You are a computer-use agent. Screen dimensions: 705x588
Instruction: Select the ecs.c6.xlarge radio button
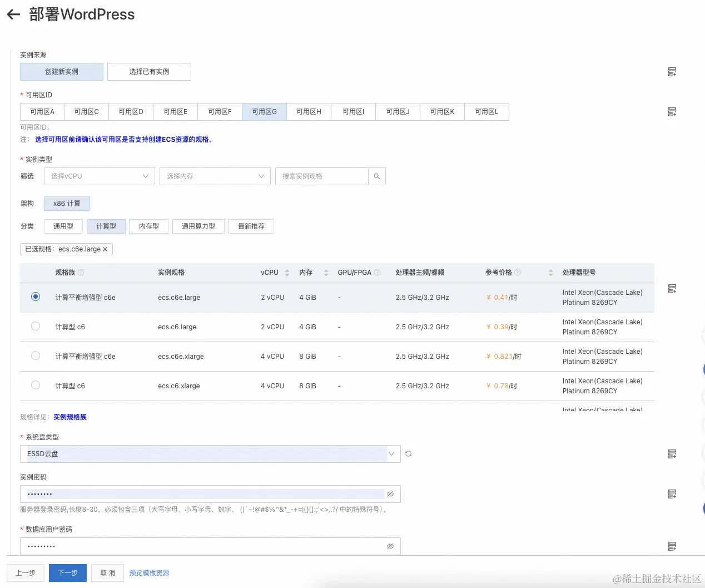tap(36, 385)
